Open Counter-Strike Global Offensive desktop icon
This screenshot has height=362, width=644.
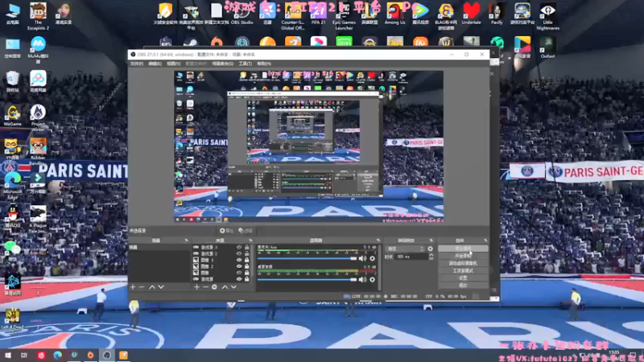292,16
